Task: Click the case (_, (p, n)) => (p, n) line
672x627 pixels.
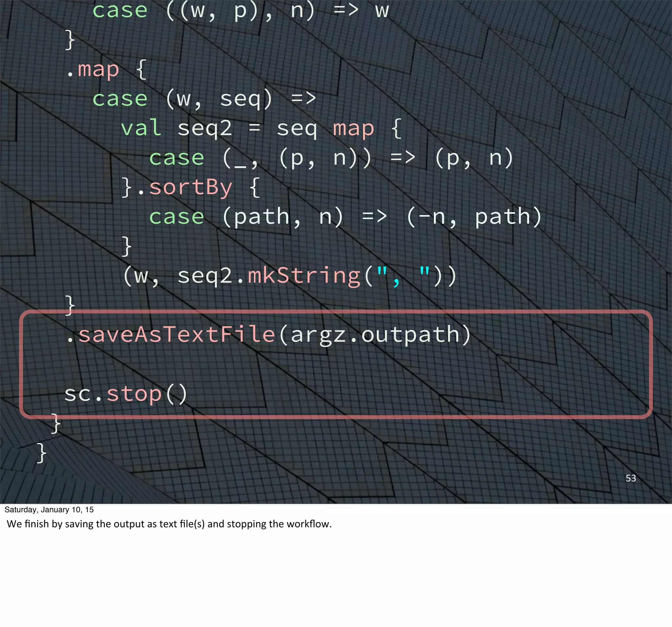Action: coord(331,158)
